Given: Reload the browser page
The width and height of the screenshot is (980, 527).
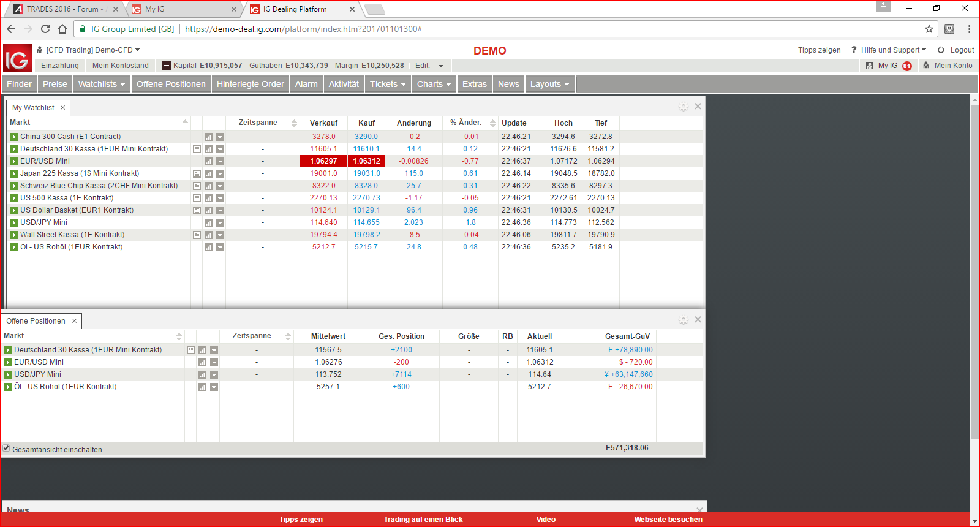Looking at the screenshot, I should (x=45, y=29).
